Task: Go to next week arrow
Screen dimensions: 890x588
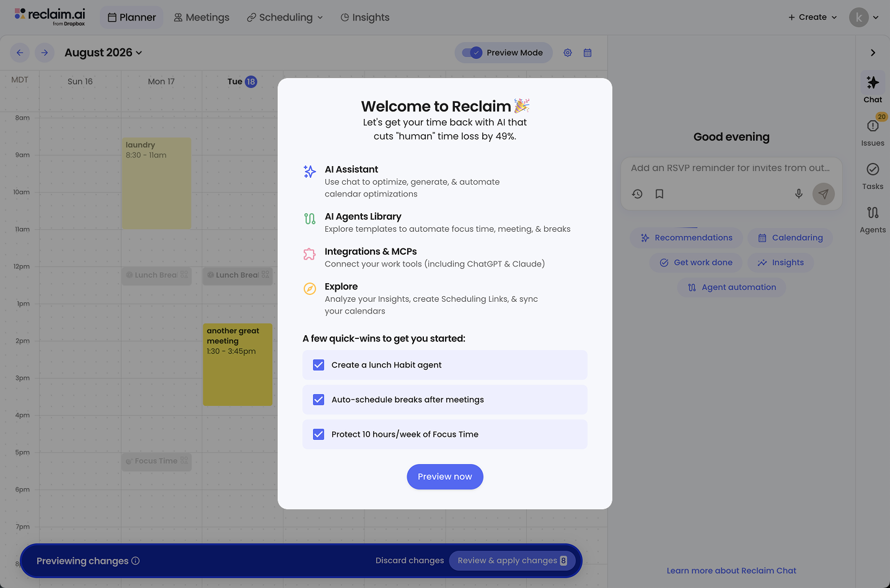Action: [45, 53]
